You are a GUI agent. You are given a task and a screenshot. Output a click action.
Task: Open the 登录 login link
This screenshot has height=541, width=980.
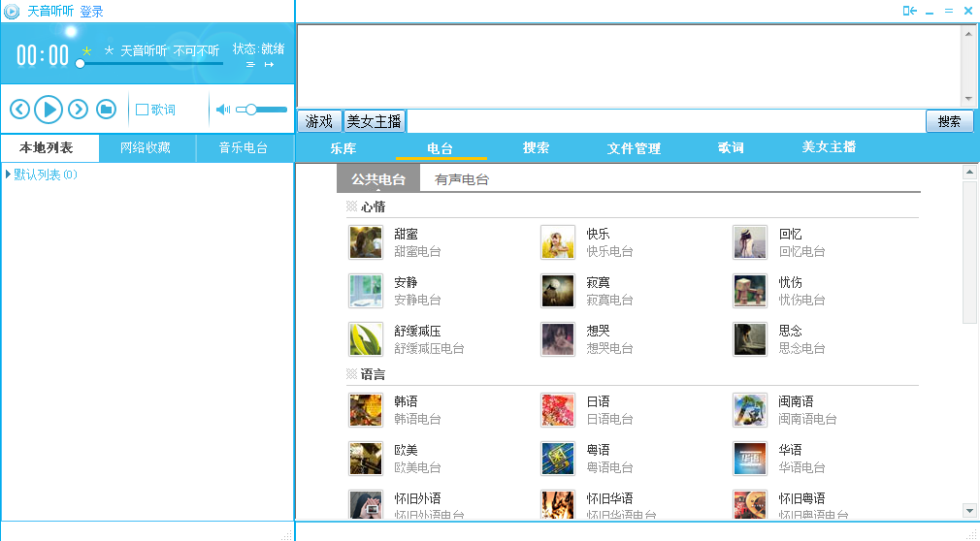pos(91,12)
